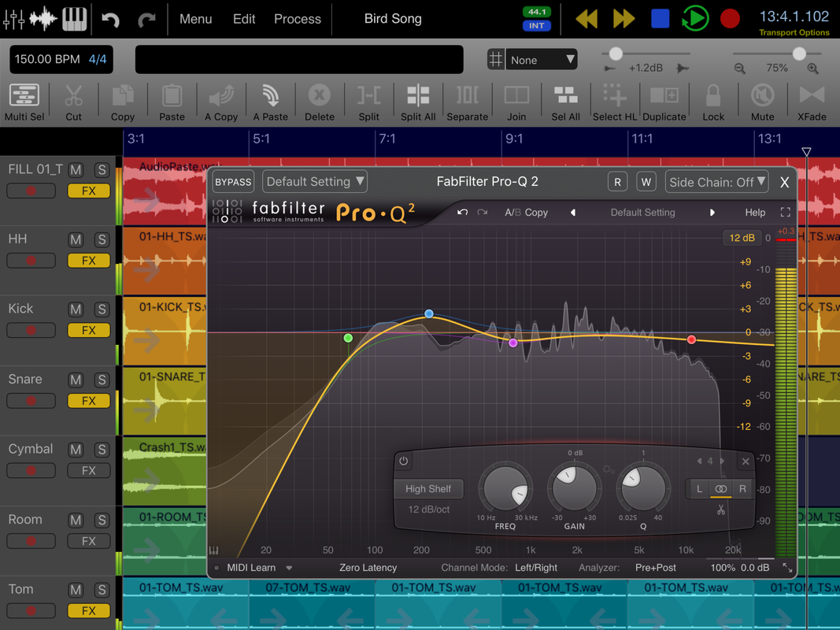Solo the Snare track
The height and width of the screenshot is (630, 840).
(102, 380)
